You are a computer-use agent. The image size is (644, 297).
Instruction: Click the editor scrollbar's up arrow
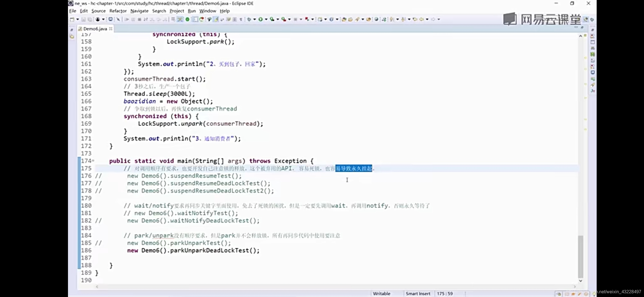tap(580, 36)
